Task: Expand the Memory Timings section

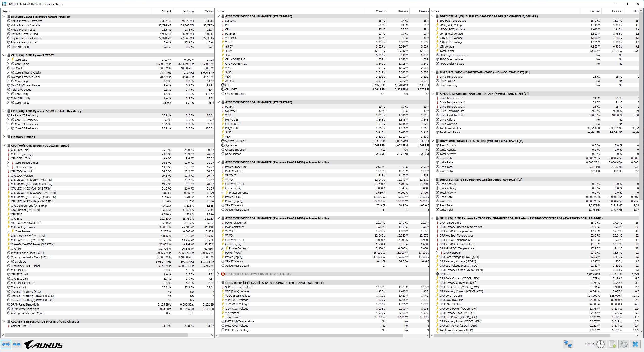Action: 4,137
